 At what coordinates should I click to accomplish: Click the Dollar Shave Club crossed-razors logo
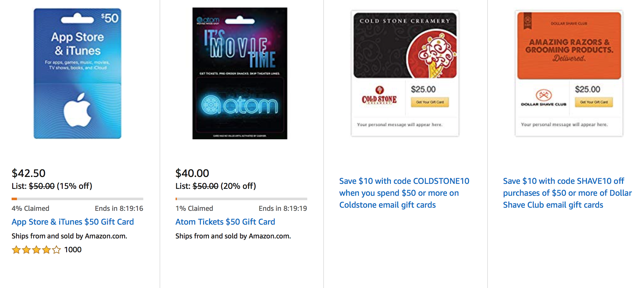544,95
